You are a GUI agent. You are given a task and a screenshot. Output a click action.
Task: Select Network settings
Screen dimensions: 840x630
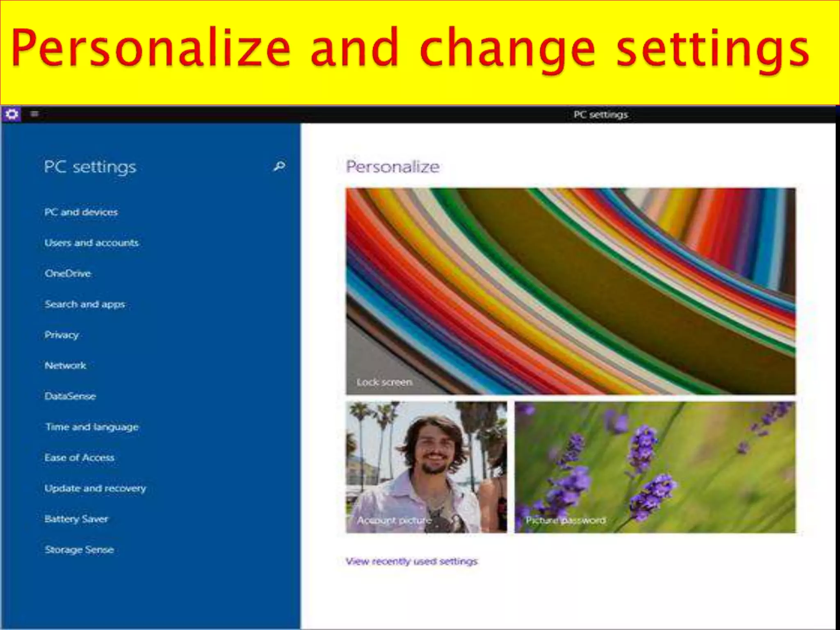(65, 365)
